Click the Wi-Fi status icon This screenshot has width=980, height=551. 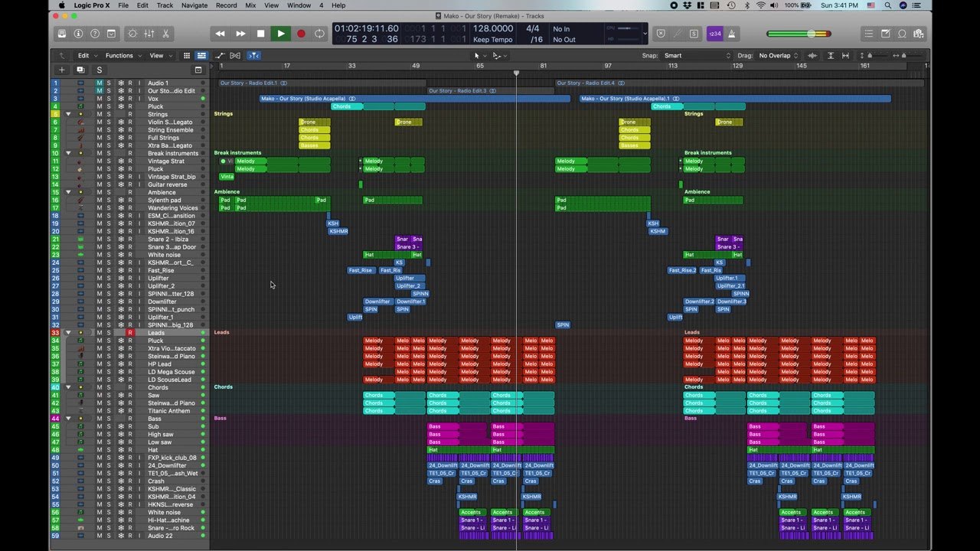coord(761,5)
